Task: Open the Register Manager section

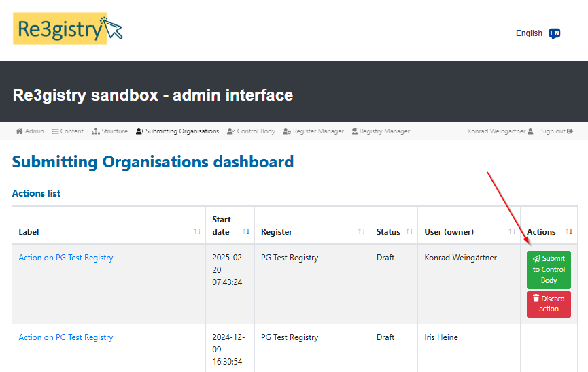Action: [313, 131]
